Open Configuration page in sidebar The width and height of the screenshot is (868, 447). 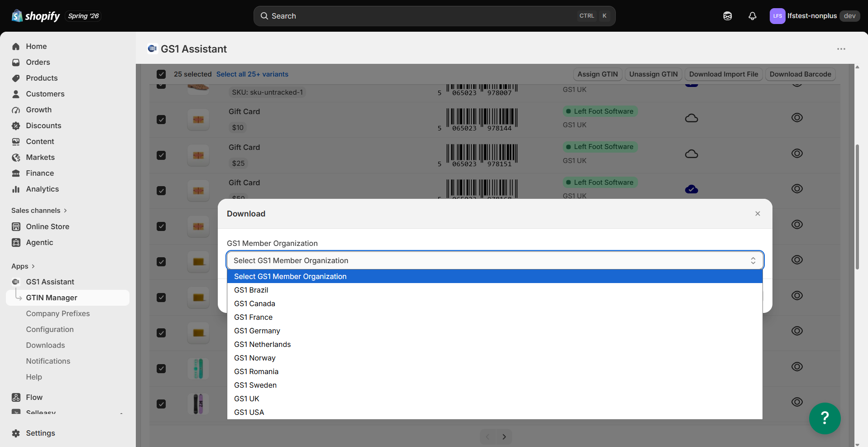50,329
